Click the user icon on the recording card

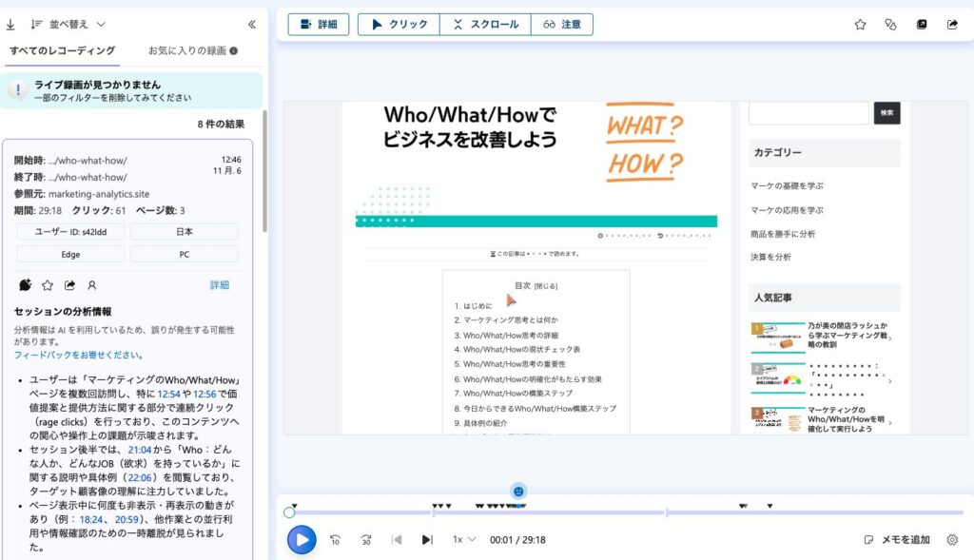click(92, 285)
